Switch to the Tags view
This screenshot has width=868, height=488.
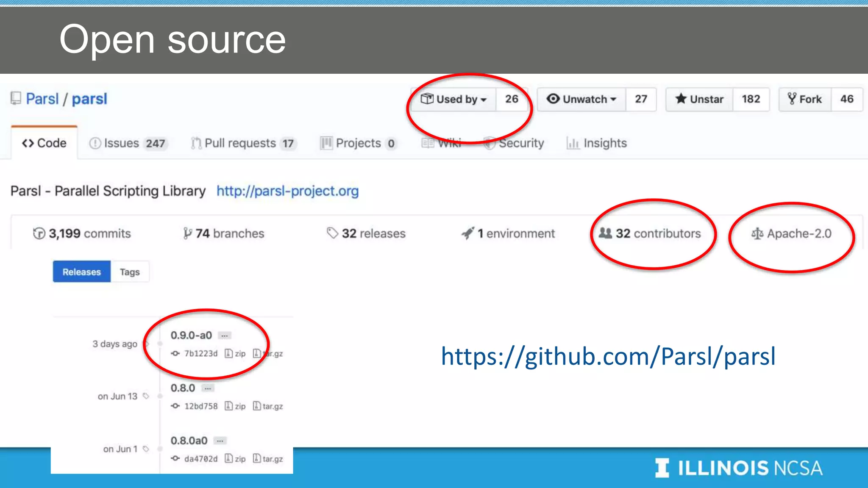coord(130,272)
